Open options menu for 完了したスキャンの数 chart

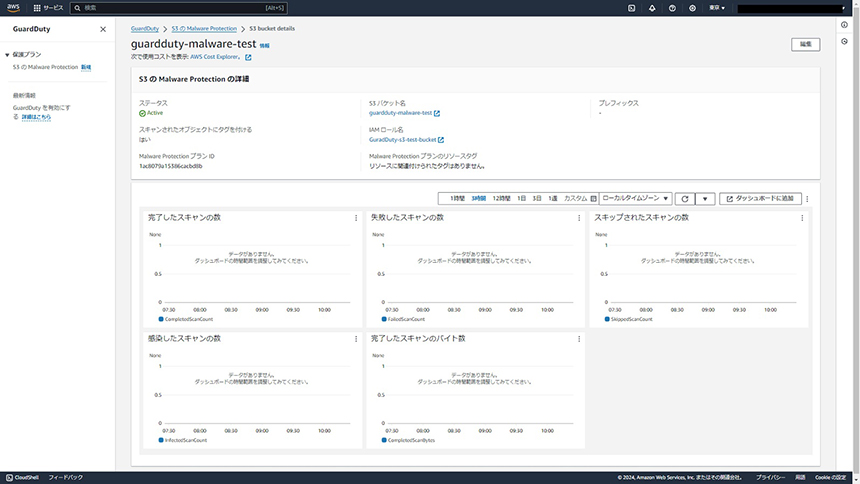tap(356, 218)
